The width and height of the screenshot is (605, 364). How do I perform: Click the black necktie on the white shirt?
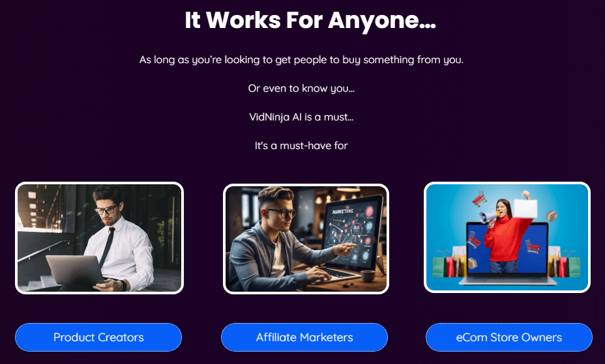click(107, 247)
